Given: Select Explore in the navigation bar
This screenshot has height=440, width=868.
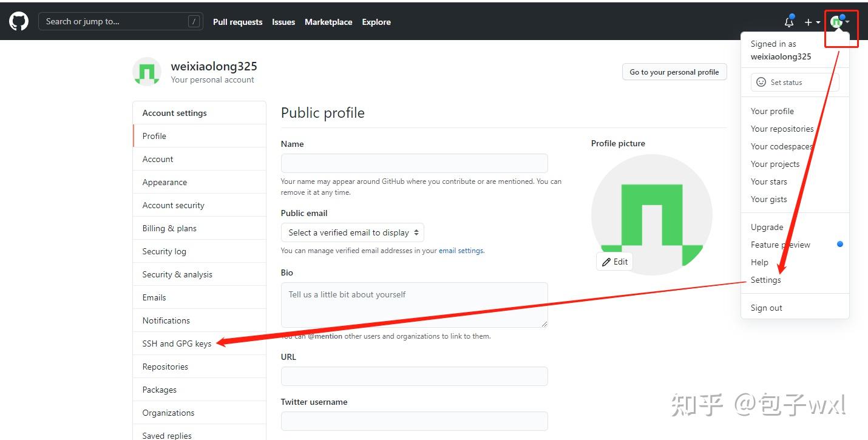Looking at the screenshot, I should pos(376,22).
